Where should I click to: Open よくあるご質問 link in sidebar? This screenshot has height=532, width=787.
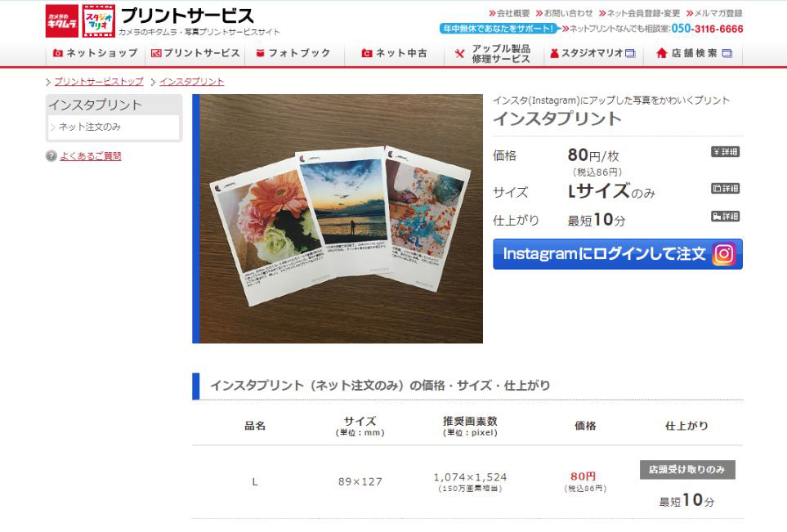pos(91,156)
